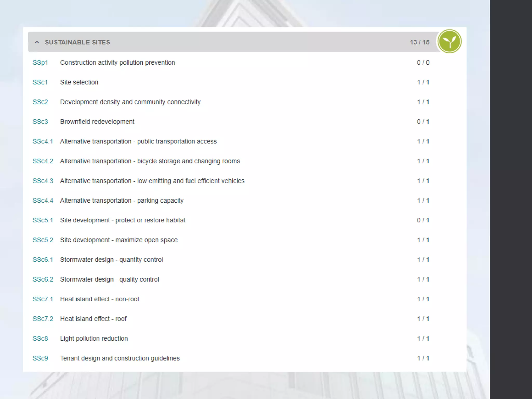This screenshot has height=399, width=532.
Task: Select the SSc3 Brownfield redevelopment code
Action: [x=40, y=122]
